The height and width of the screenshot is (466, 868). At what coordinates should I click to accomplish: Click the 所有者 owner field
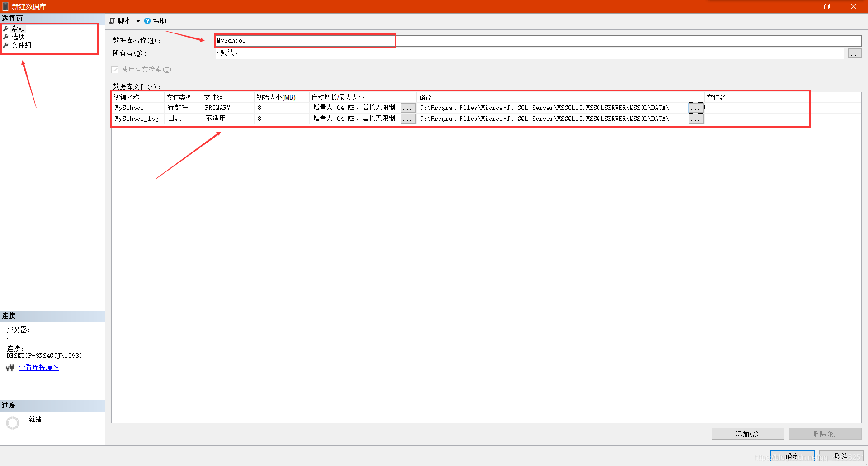[529, 53]
